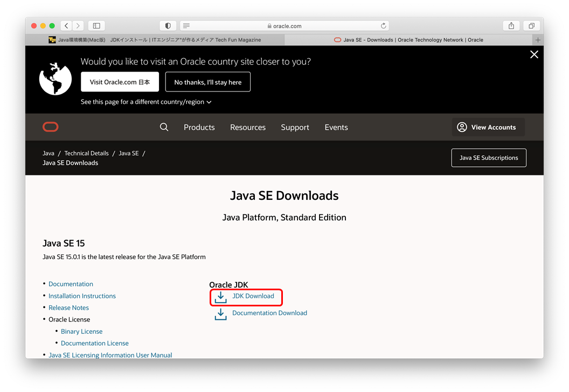Screen dimensions: 569x392
Task: Click the JDK Download link
Action: click(253, 296)
